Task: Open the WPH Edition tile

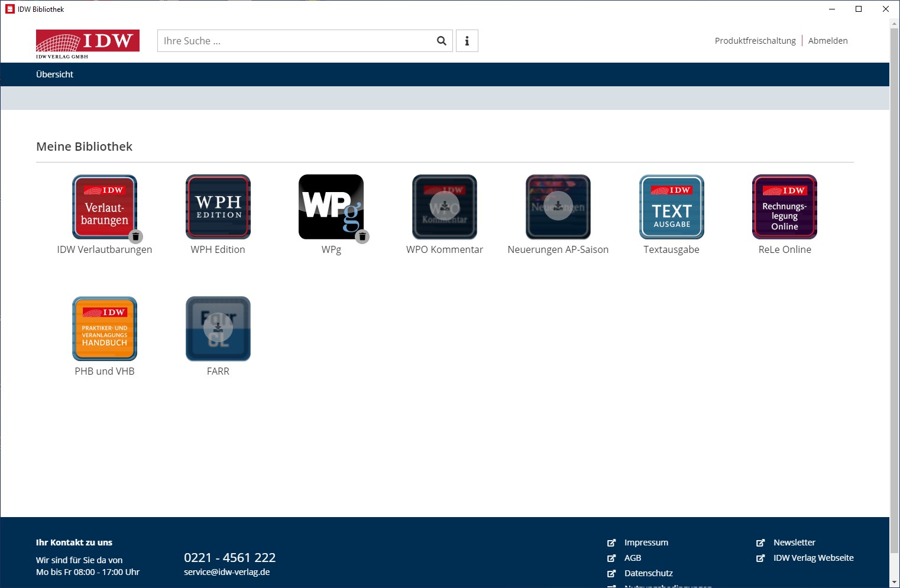Action: (x=218, y=207)
